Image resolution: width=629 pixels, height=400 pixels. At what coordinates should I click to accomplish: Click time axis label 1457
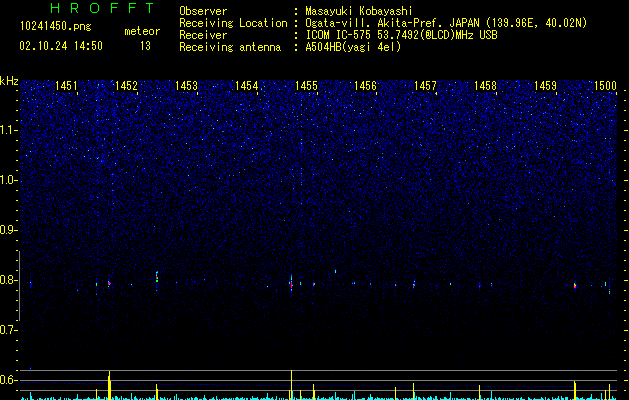coord(425,85)
